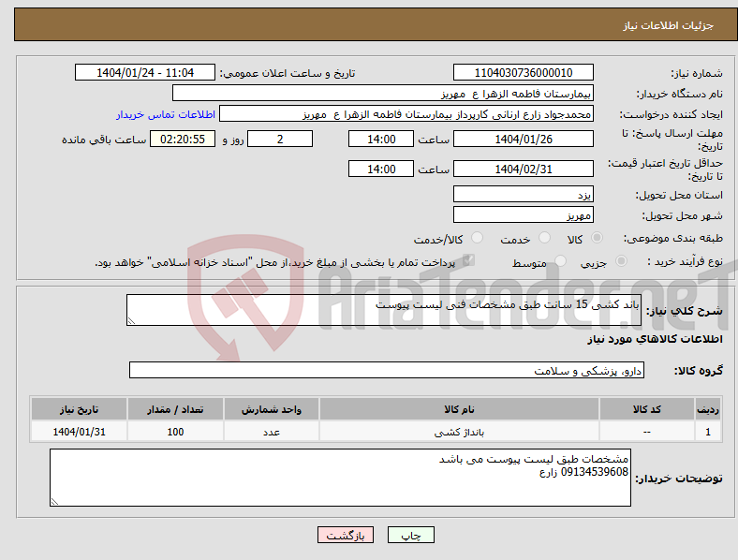This screenshot has width=738, height=560.
Task: Click delivery city field مهریز
Action: tap(524, 215)
